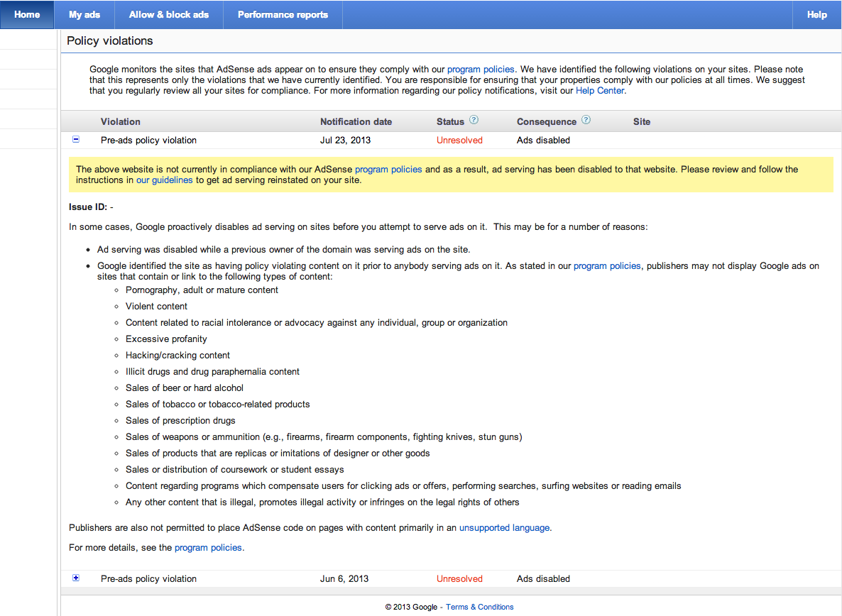This screenshot has height=616, width=842.
Task: Select the Jul 23, 2013 date cell
Action: click(x=345, y=140)
